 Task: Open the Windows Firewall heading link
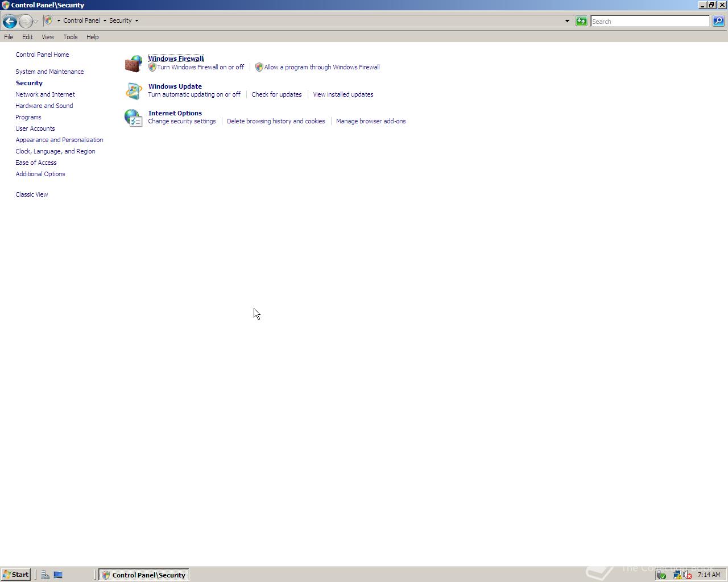click(x=176, y=59)
